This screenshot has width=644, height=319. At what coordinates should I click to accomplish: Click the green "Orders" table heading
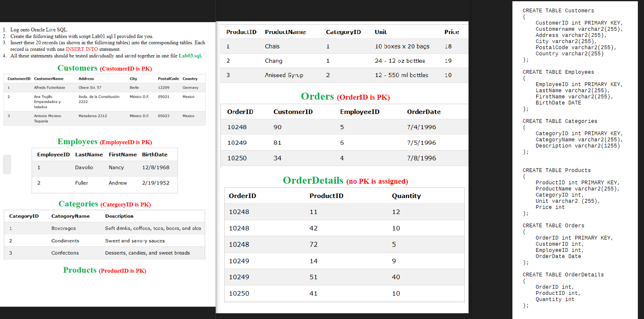pos(317,96)
